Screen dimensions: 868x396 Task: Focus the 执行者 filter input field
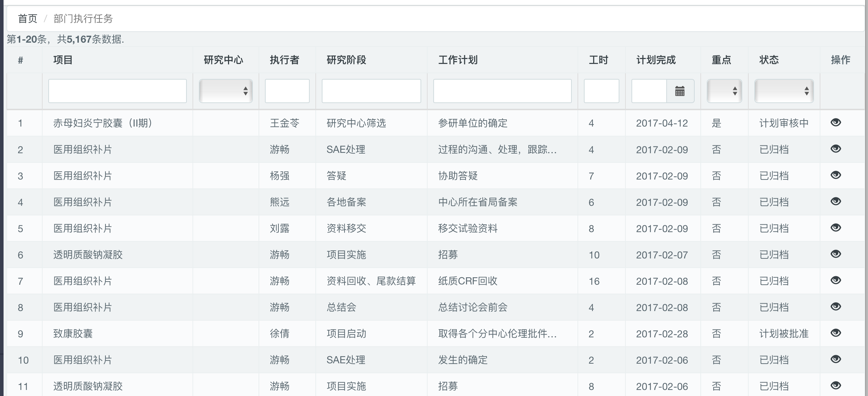click(x=287, y=91)
